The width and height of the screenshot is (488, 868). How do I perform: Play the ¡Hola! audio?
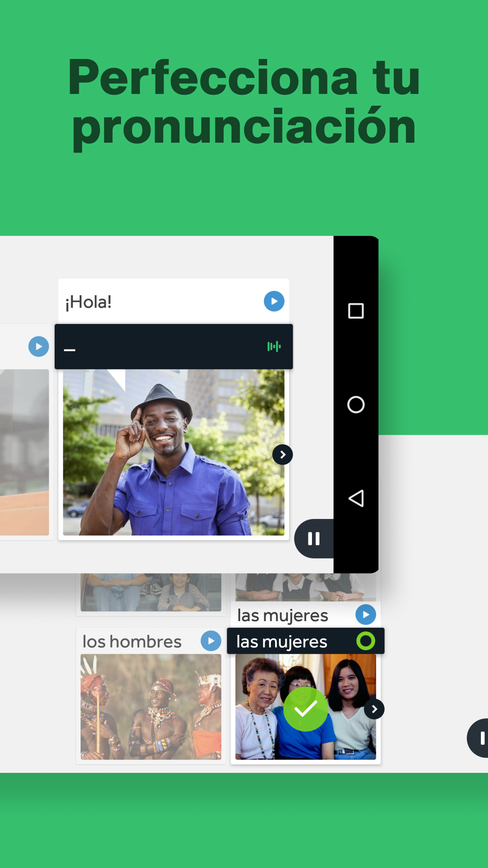(x=274, y=301)
